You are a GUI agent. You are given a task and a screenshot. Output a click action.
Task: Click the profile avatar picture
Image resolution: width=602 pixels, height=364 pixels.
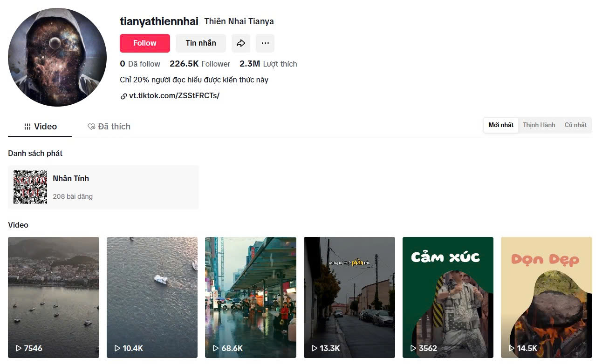(x=57, y=57)
